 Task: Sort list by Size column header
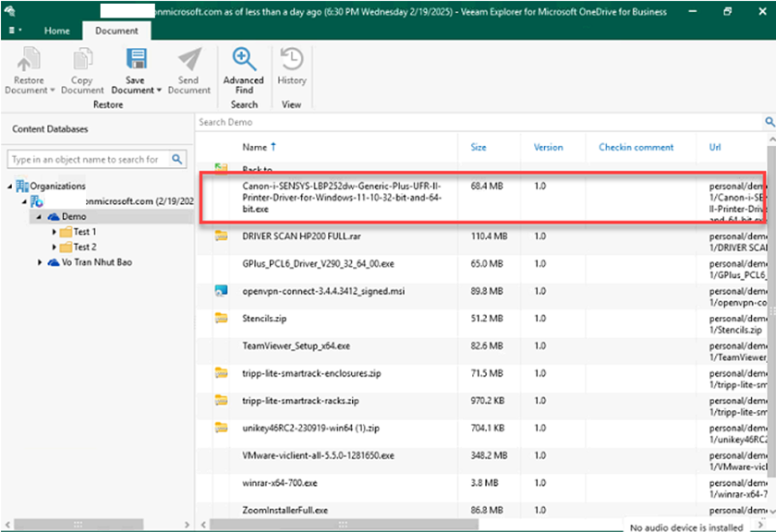click(479, 147)
